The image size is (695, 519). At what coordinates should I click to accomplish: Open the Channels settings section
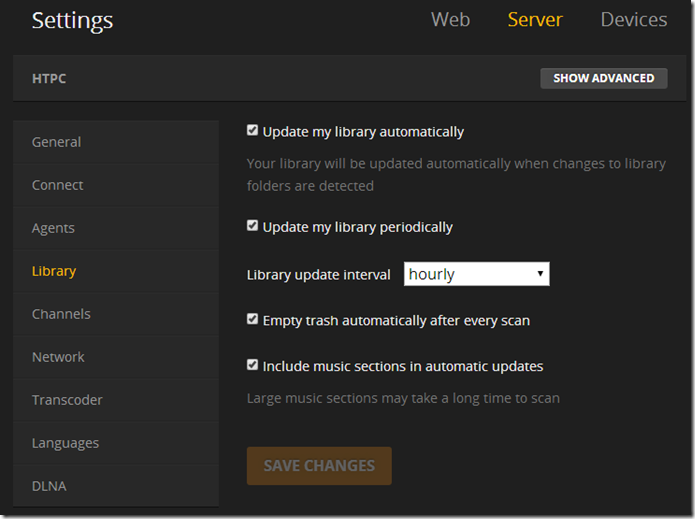pyautogui.click(x=61, y=314)
